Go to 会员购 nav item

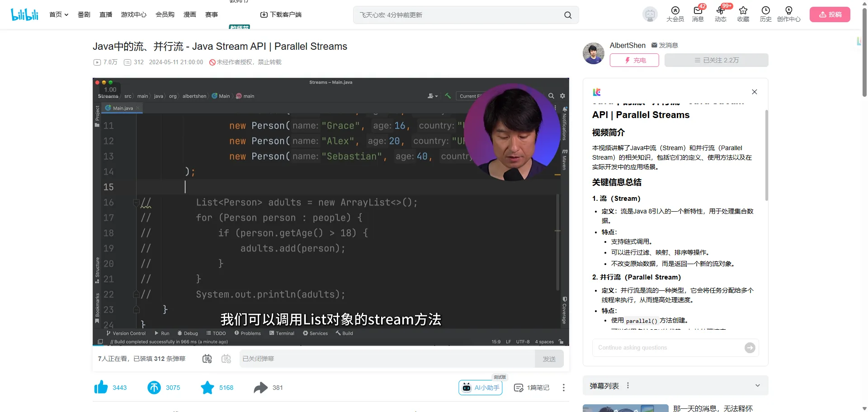coord(165,14)
